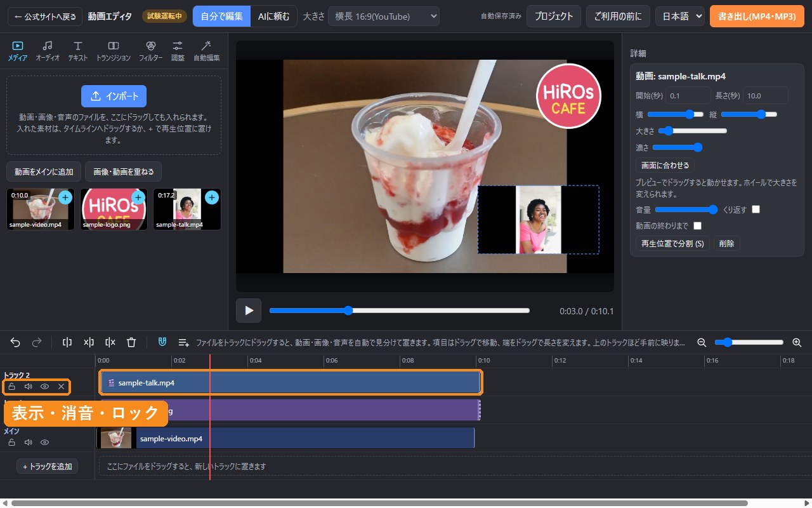Mute the メイン main track audio
The height and width of the screenshot is (508, 812).
coord(28,442)
